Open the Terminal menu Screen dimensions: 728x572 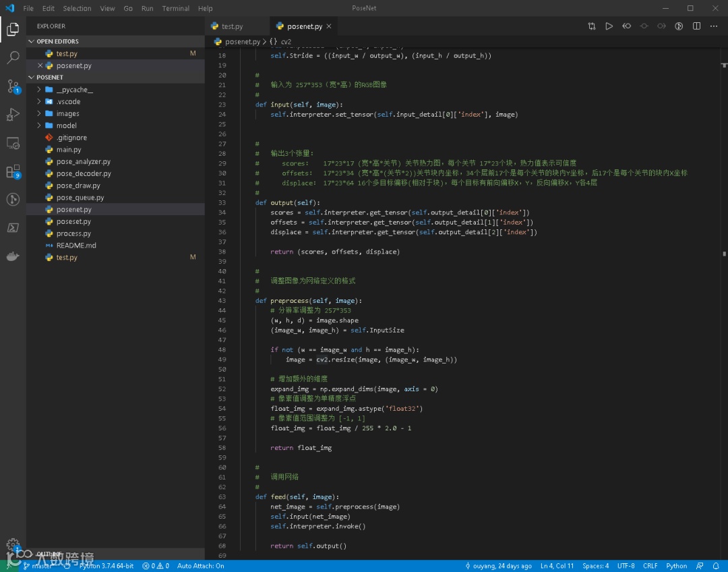(175, 9)
